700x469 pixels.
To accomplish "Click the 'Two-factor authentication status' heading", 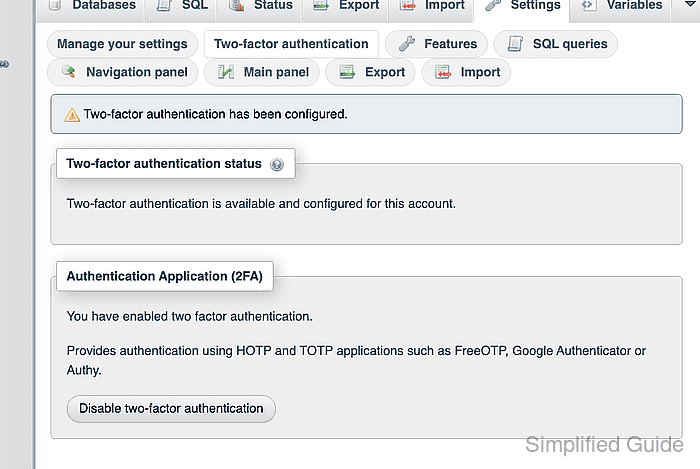I will tap(164, 164).
